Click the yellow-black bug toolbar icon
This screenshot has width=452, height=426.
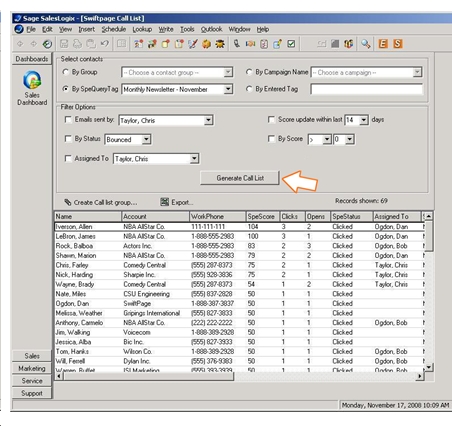[220, 44]
